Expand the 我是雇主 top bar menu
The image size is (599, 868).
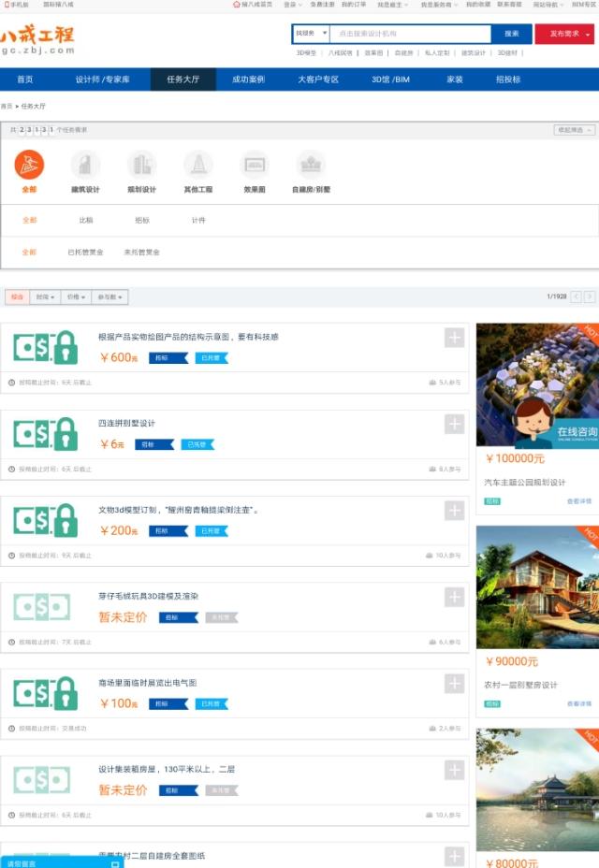(393, 5)
